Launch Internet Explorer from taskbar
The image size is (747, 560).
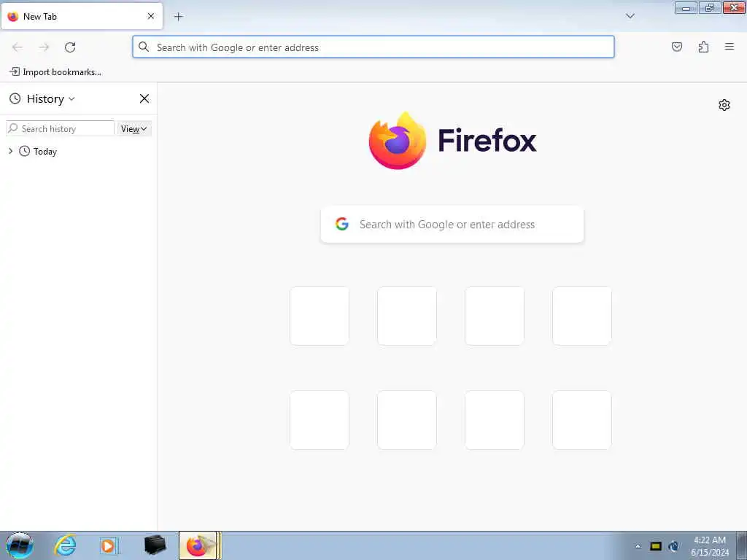(x=65, y=545)
